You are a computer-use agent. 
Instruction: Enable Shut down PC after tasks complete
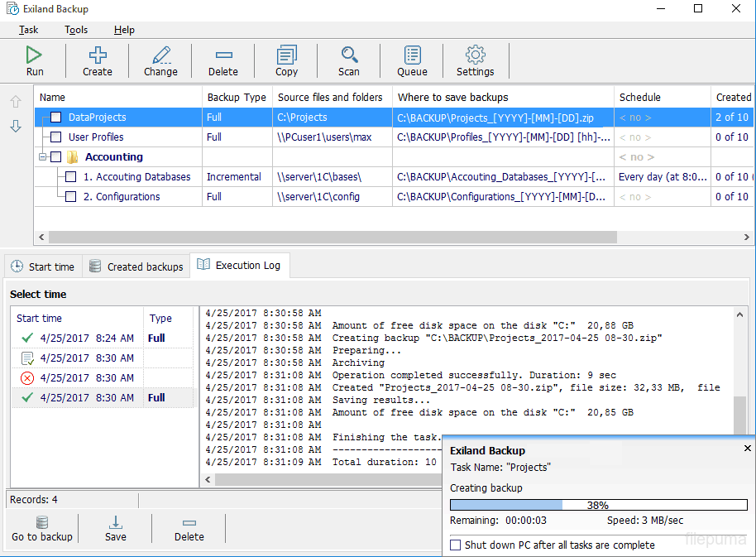click(456, 545)
